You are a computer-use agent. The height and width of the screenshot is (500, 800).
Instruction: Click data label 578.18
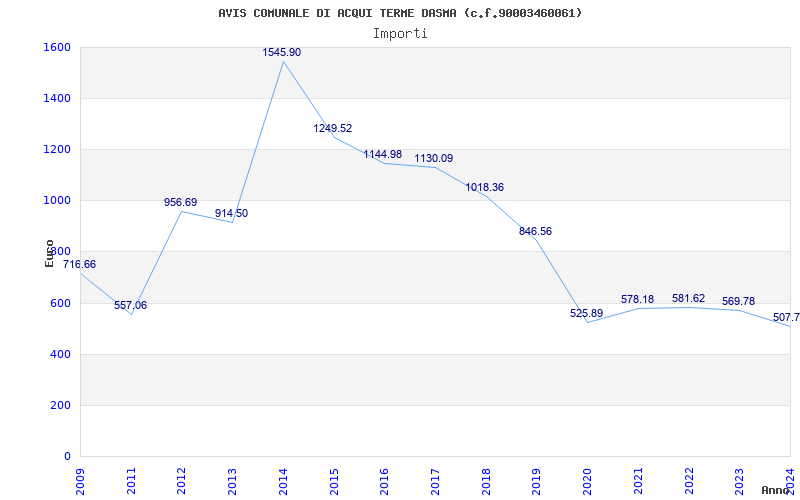(x=637, y=299)
